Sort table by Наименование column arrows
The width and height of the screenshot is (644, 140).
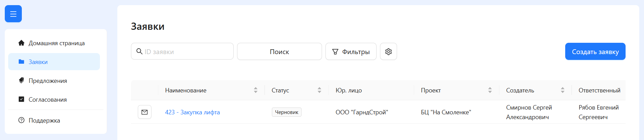[255, 90]
